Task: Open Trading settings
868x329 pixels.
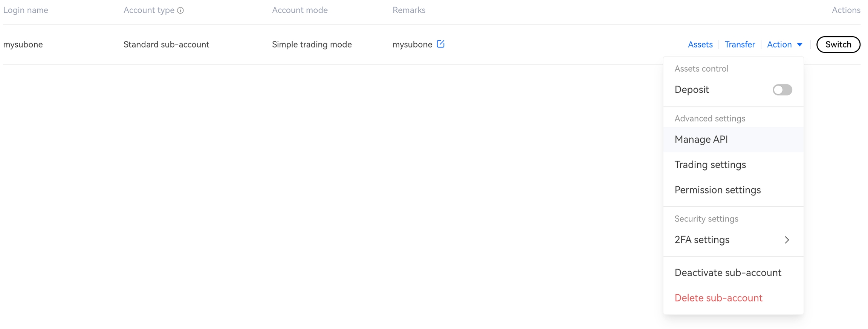Action: click(710, 165)
